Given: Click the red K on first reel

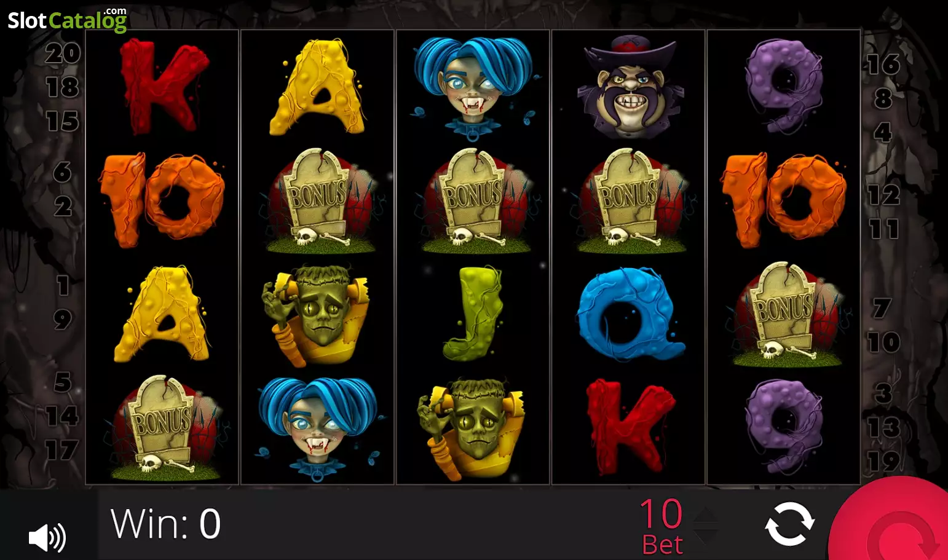Looking at the screenshot, I should click(164, 86).
